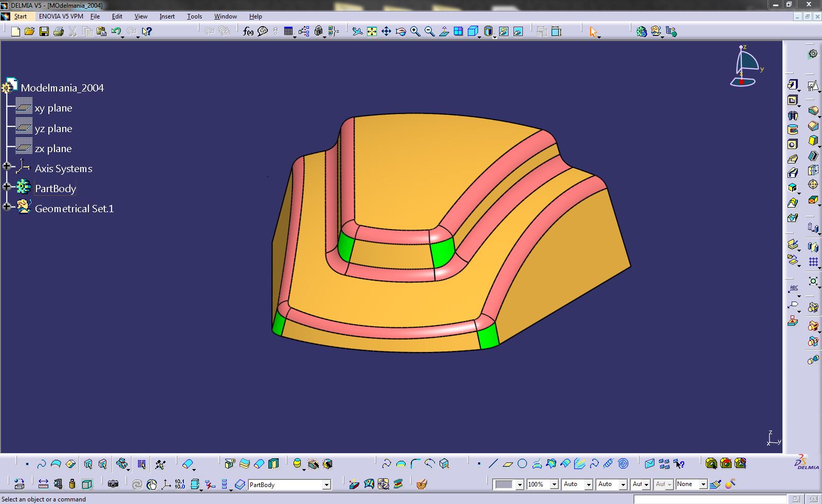
Task: Open the Window menu
Action: tap(225, 16)
